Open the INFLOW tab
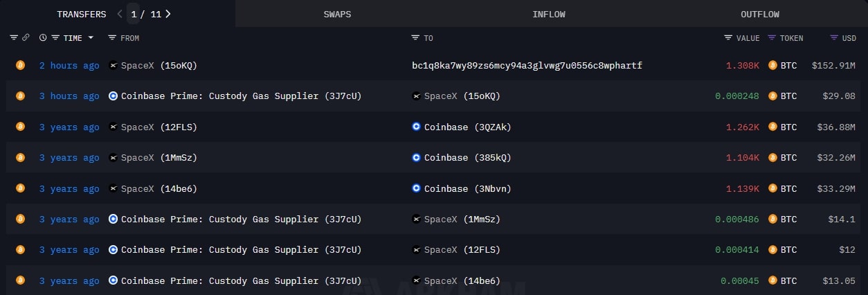This screenshot has height=295, width=868. pos(549,14)
